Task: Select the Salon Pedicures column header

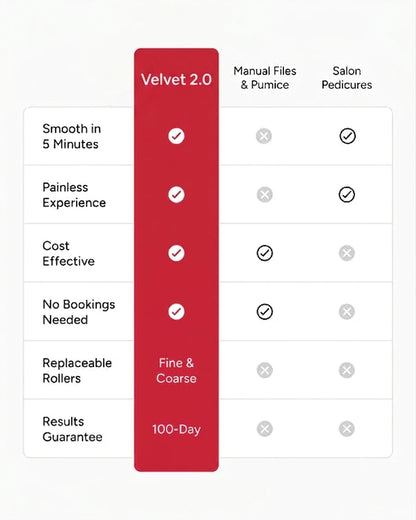Action: pyautogui.click(x=347, y=78)
